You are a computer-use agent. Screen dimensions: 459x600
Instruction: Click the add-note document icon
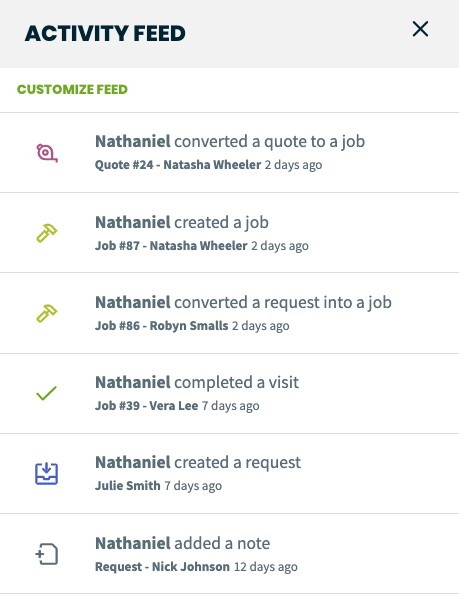point(47,554)
